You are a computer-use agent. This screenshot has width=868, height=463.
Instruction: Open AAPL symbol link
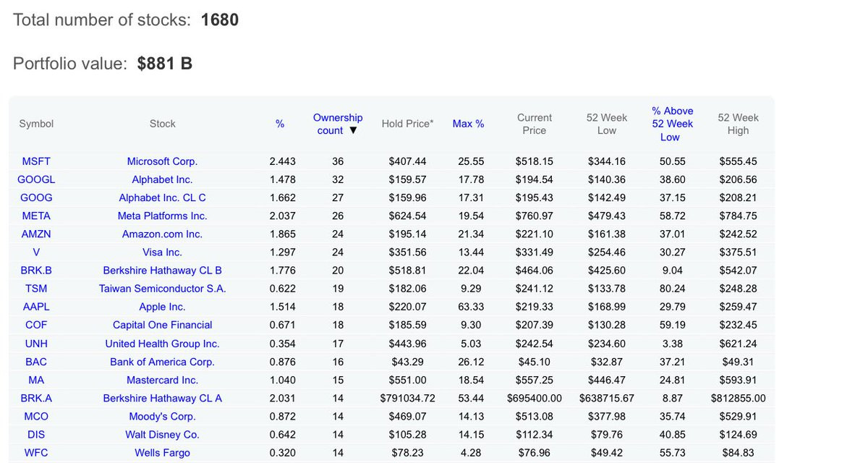36,307
